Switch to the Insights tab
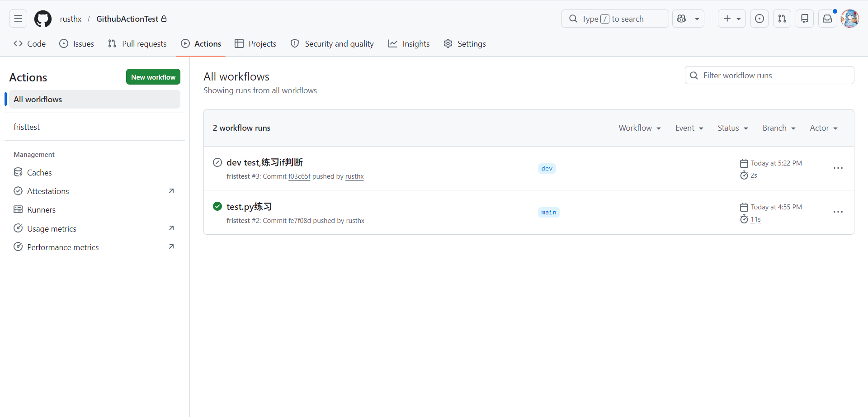868x417 pixels. [409, 44]
